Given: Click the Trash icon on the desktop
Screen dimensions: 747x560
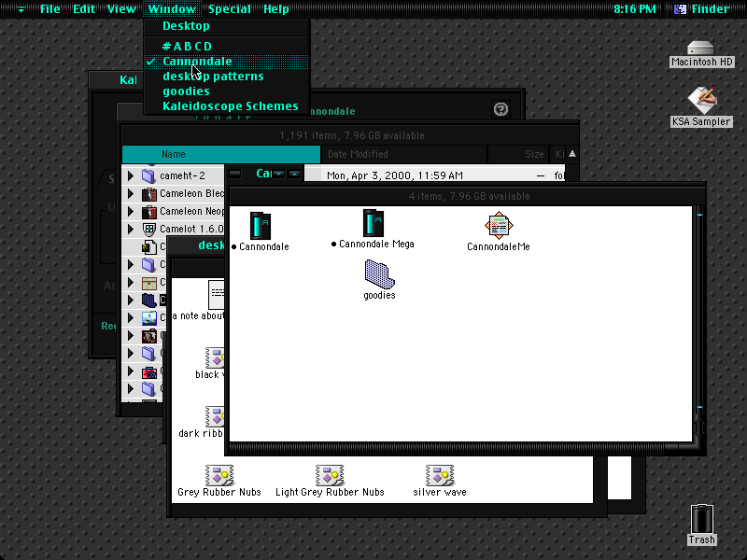Looking at the screenshot, I should pos(702,519).
